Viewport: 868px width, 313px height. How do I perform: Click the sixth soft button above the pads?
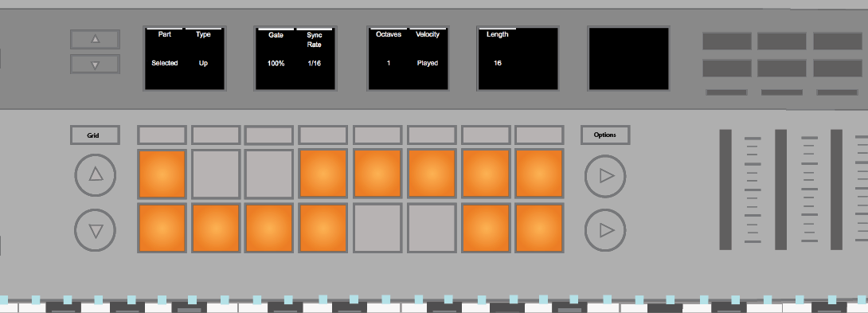(x=432, y=135)
